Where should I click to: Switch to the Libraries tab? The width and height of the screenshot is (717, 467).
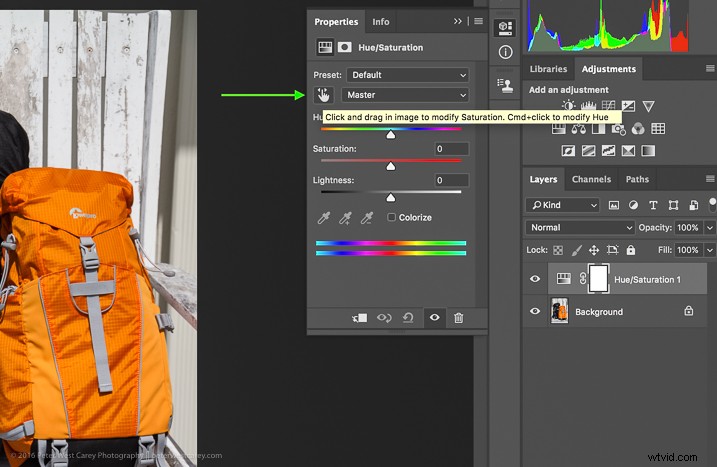click(x=548, y=69)
